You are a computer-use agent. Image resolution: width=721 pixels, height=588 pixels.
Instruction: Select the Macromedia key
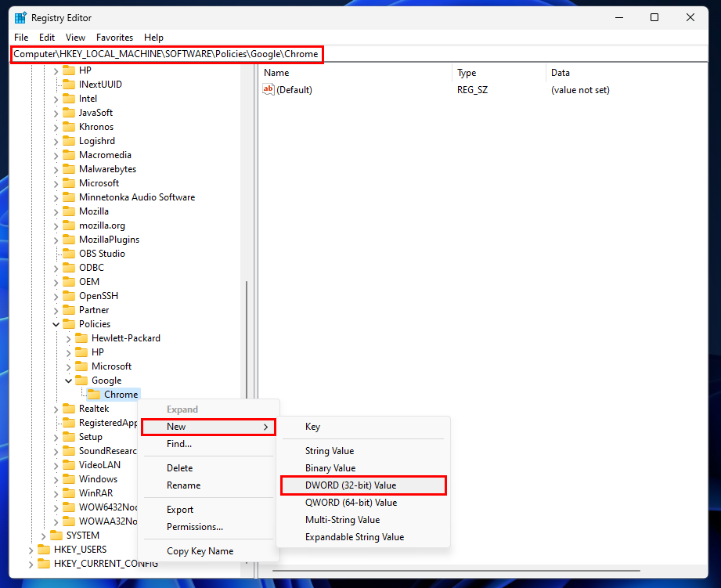(106, 155)
